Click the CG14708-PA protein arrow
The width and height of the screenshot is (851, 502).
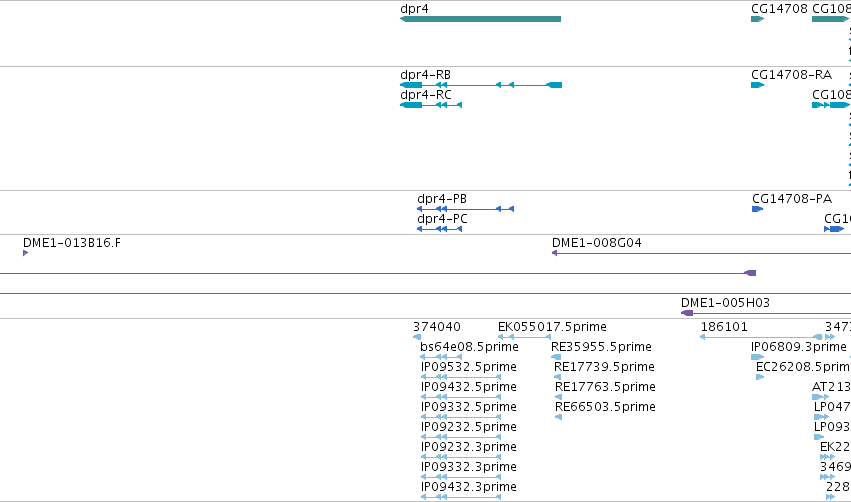point(758,209)
